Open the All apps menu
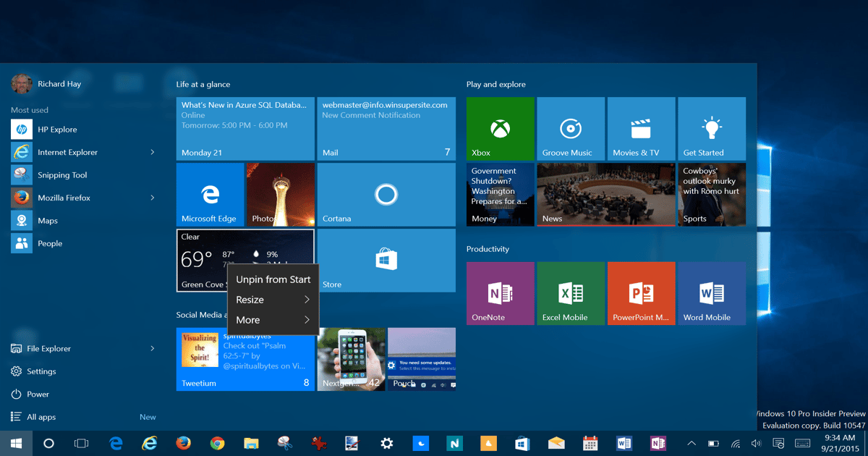This screenshot has height=456, width=868. coord(42,416)
